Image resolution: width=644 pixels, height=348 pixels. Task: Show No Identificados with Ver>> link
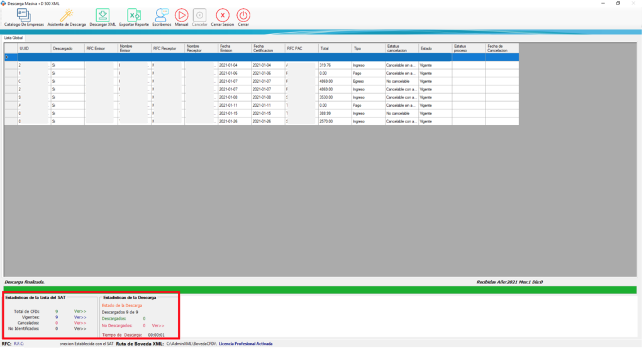[x=80, y=329]
